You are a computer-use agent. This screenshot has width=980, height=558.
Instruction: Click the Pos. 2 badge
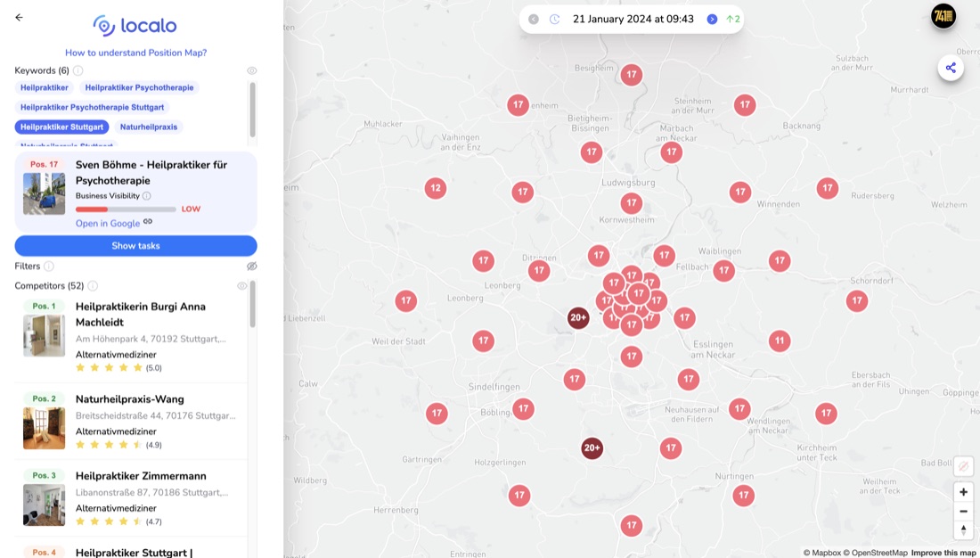[x=44, y=398]
